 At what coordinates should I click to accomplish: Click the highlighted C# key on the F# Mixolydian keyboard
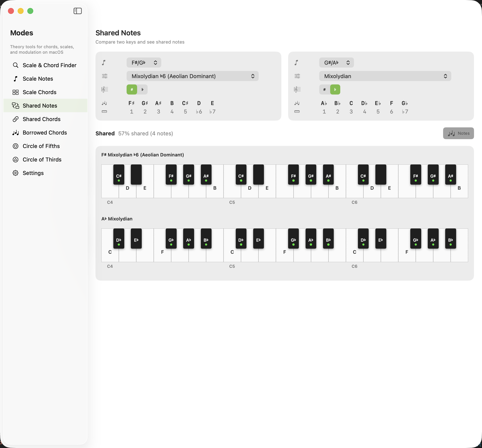(x=119, y=175)
